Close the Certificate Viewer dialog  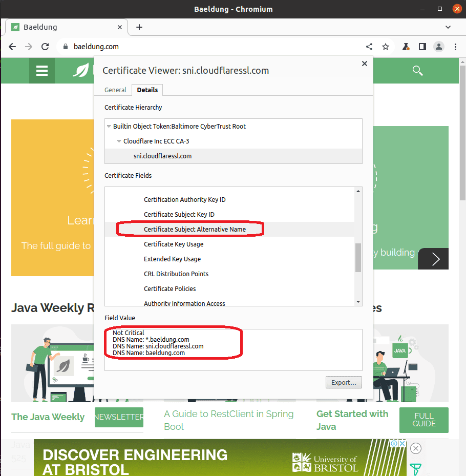(x=365, y=64)
